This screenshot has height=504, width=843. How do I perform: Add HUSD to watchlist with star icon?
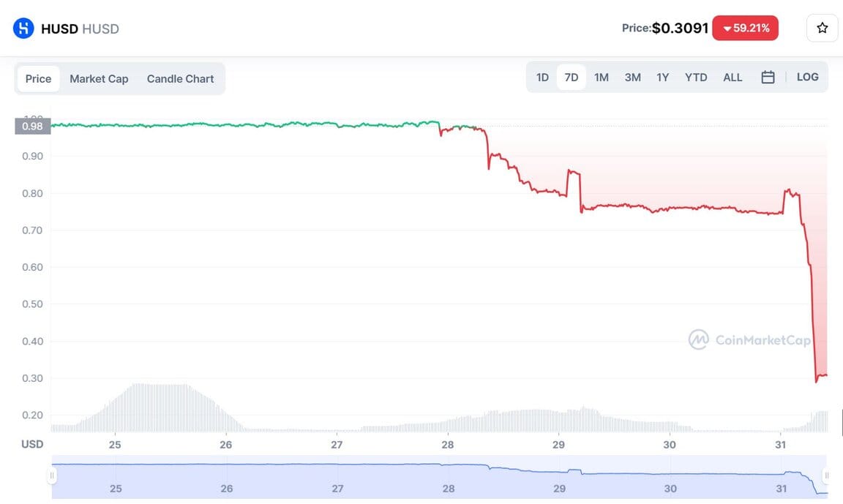(822, 28)
